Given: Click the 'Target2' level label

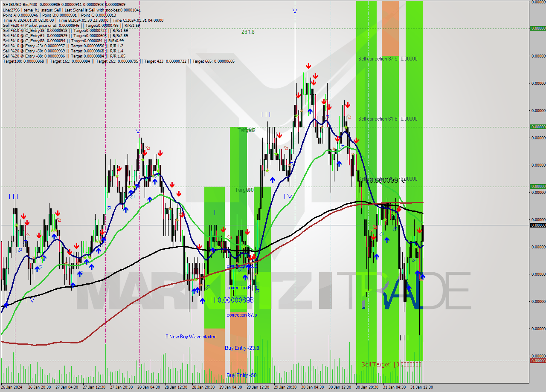Looking at the screenshot, I should tap(247, 130).
